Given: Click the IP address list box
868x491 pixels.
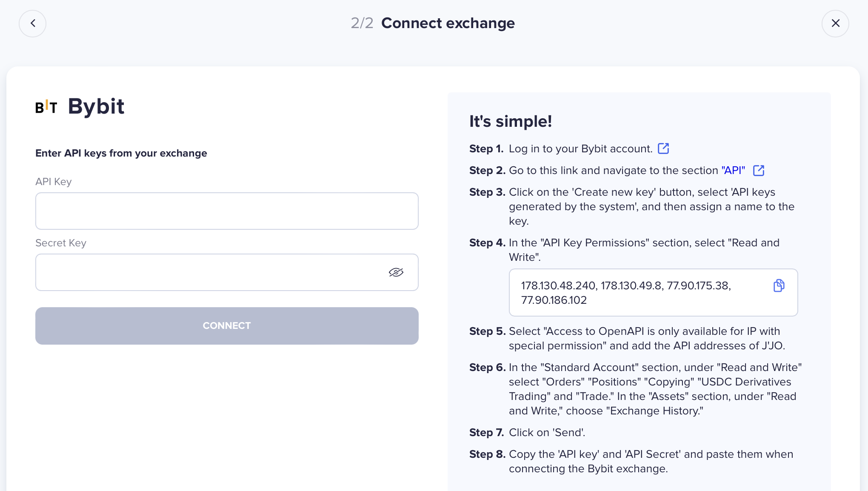Looking at the screenshot, I should click(638, 293).
